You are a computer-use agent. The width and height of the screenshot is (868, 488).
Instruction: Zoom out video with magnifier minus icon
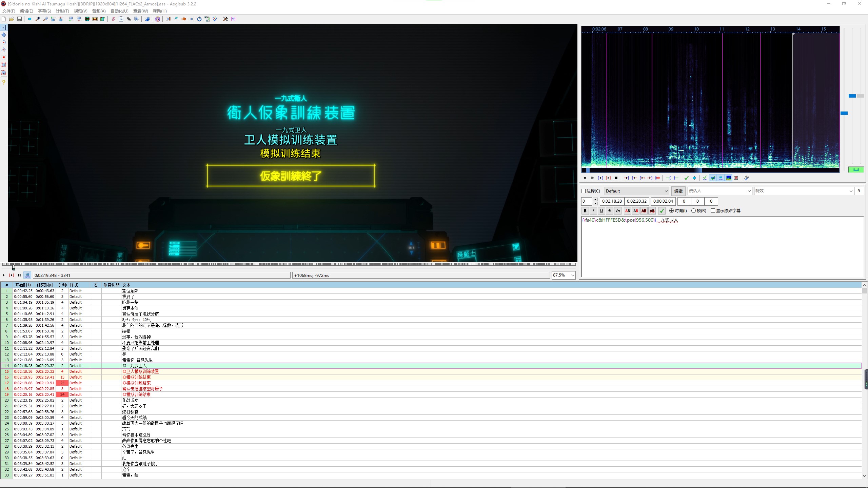click(45, 19)
